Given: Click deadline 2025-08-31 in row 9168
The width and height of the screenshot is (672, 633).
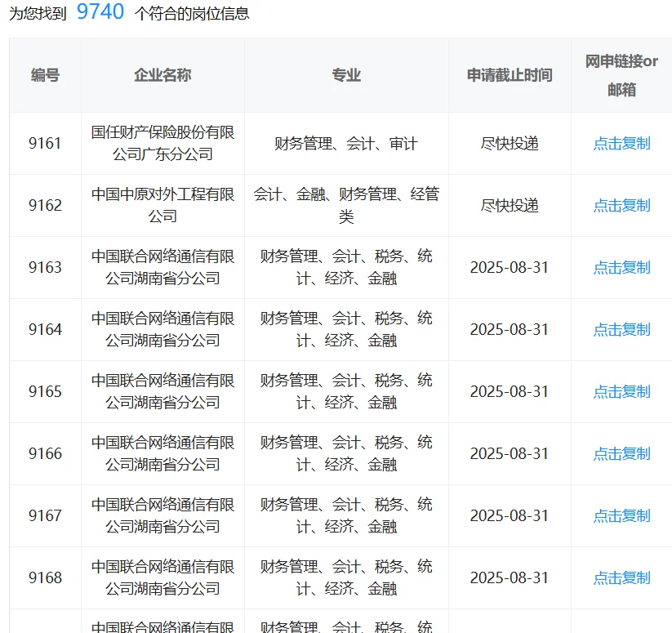Looking at the screenshot, I should pos(510,577).
